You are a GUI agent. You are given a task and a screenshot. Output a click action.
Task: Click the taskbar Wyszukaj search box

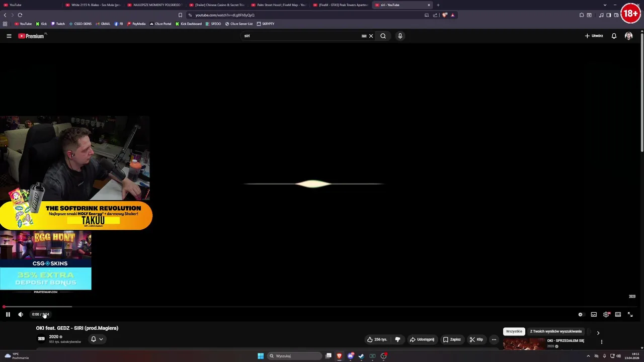(295, 356)
